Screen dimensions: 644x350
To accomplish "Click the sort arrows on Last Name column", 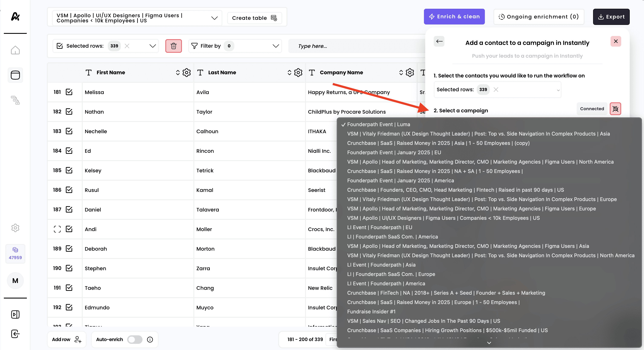I will pyautogui.click(x=289, y=72).
